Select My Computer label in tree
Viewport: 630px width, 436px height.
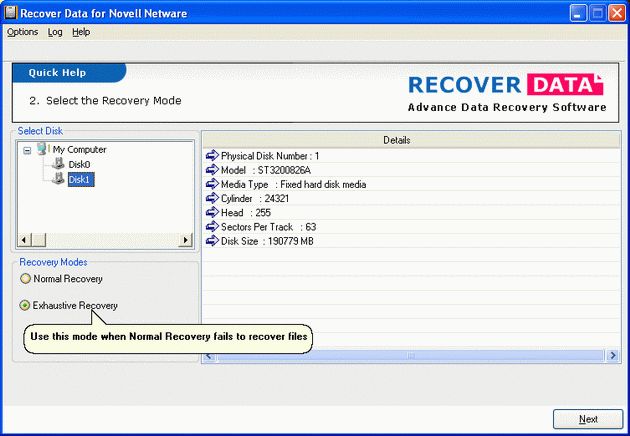[x=80, y=149]
